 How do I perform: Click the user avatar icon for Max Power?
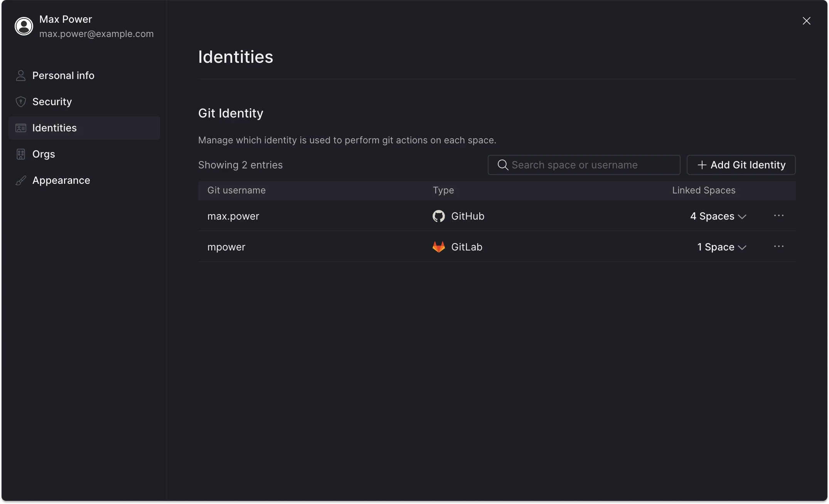point(24,26)
